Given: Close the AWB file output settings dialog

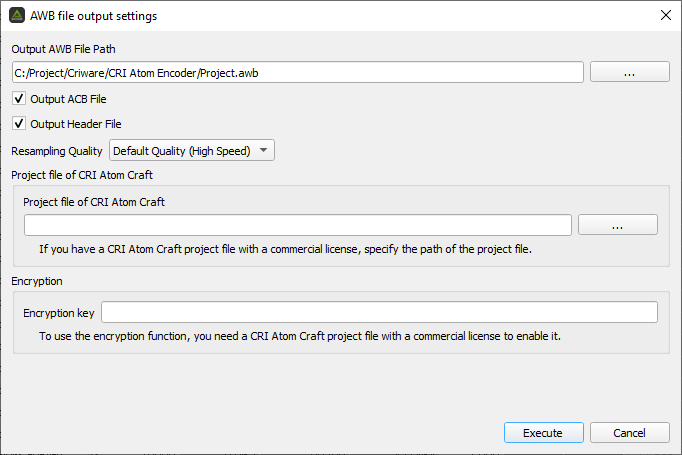Looking at the screenshot, I should [x=665, y=15].
